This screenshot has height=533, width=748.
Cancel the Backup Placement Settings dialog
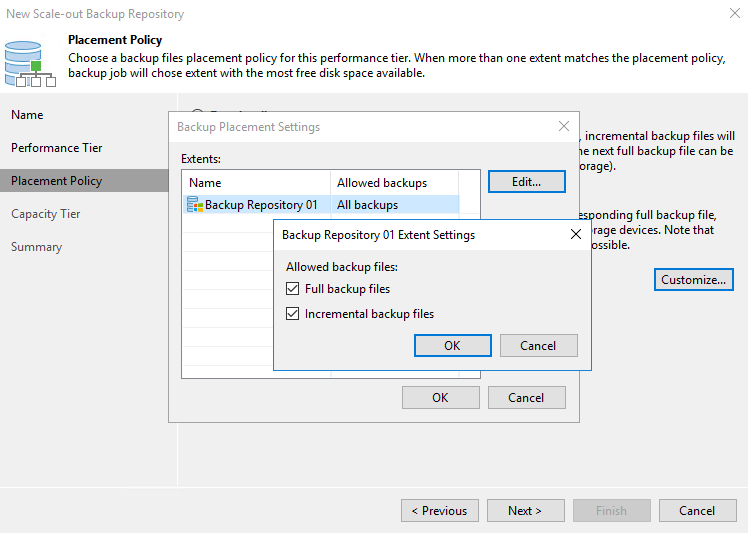(x=526, y=398)
